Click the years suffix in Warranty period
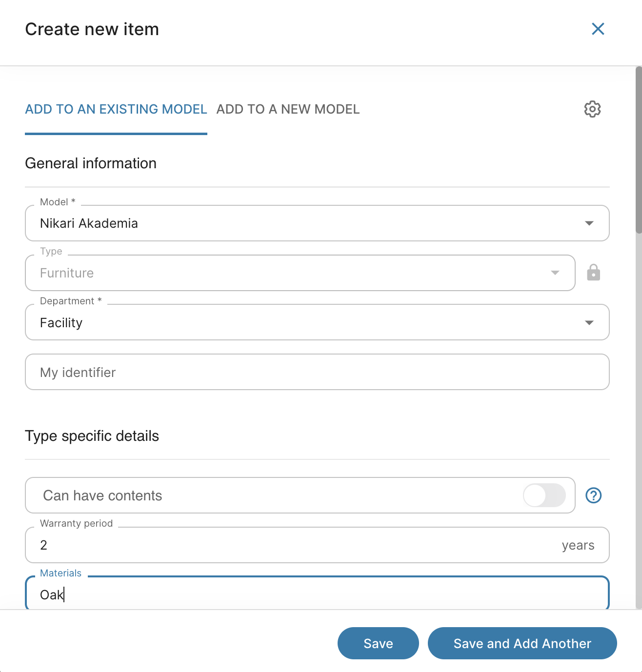 click(578, 545)
